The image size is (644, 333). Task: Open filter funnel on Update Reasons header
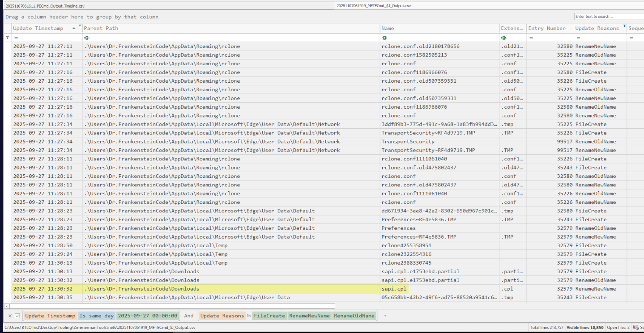[x=624, y=25]
